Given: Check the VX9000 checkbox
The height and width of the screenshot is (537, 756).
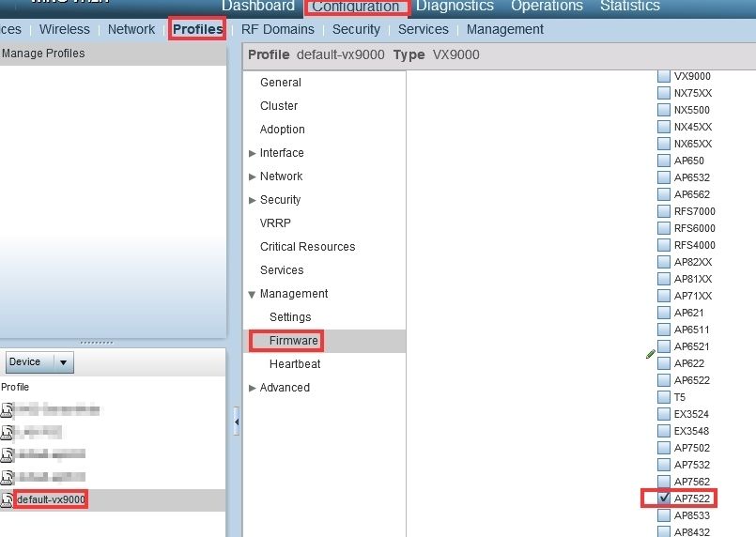Looking at the screenshot, I should [x=664, y=76].
